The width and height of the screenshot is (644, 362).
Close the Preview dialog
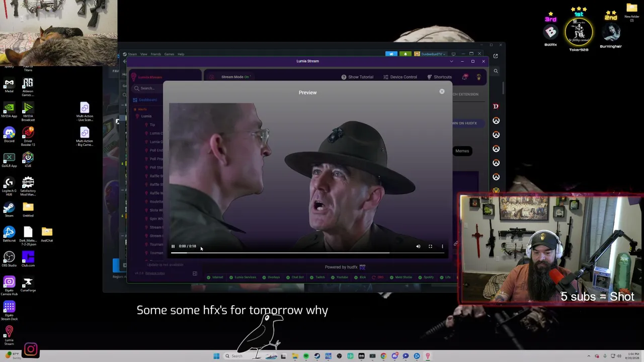(x=442, y=92)
